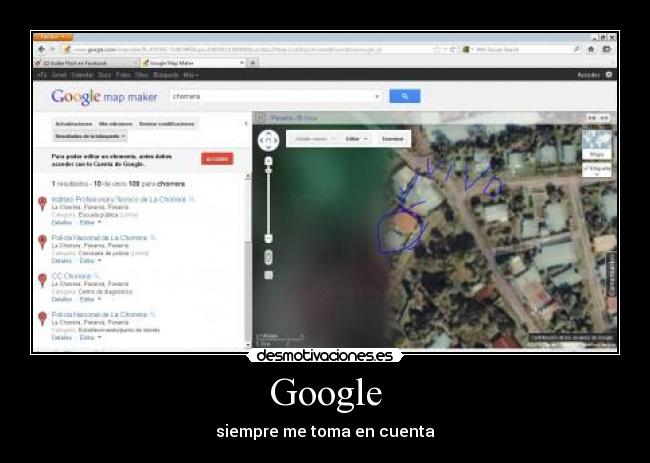Click the blue search button
The image size is (650, 463).
click(405, 96)
